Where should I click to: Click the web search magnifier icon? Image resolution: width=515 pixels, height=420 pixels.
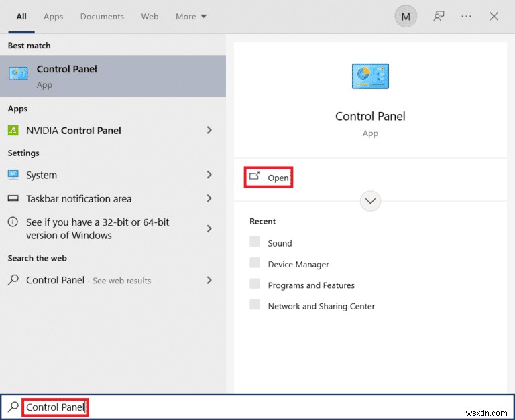[x=13, y=280]
